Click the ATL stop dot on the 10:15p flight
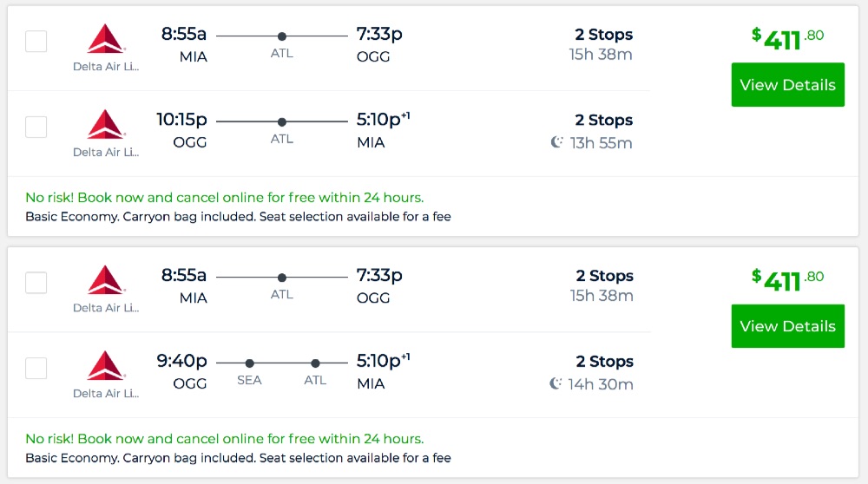 pyautogui.click(x=282, y=122)
